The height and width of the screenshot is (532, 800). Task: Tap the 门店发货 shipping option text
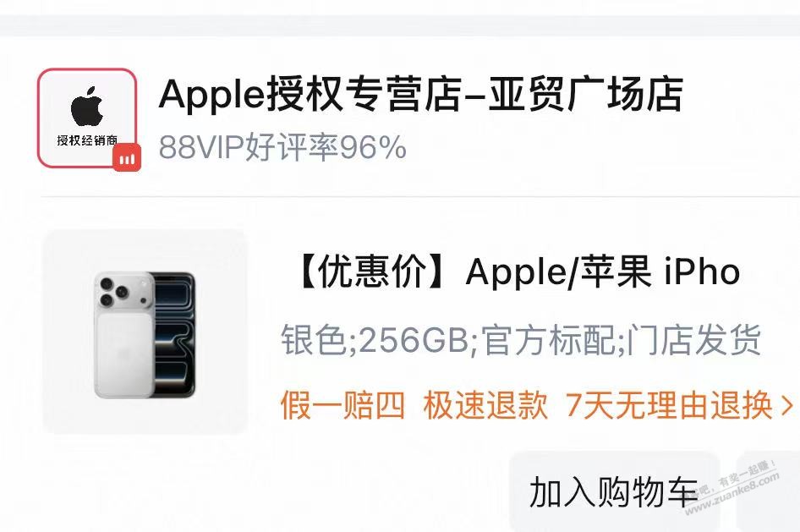[694, 339]
